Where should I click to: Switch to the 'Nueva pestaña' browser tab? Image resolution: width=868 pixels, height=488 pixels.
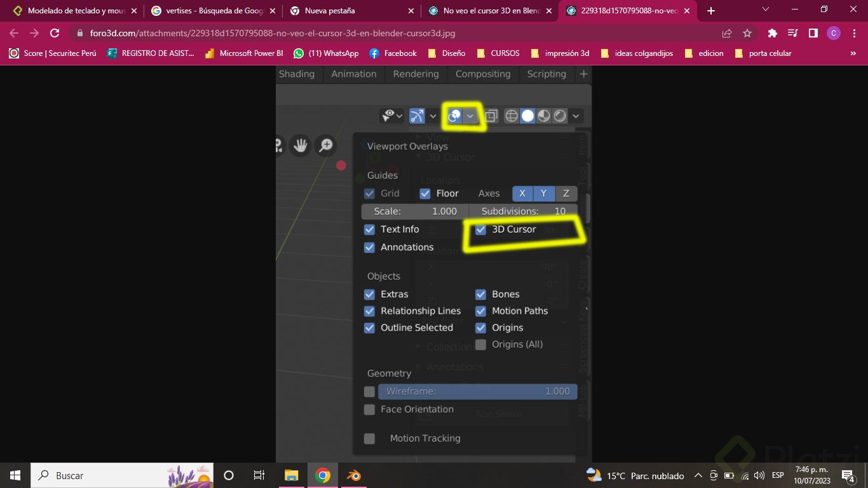(x=351, y=11)
